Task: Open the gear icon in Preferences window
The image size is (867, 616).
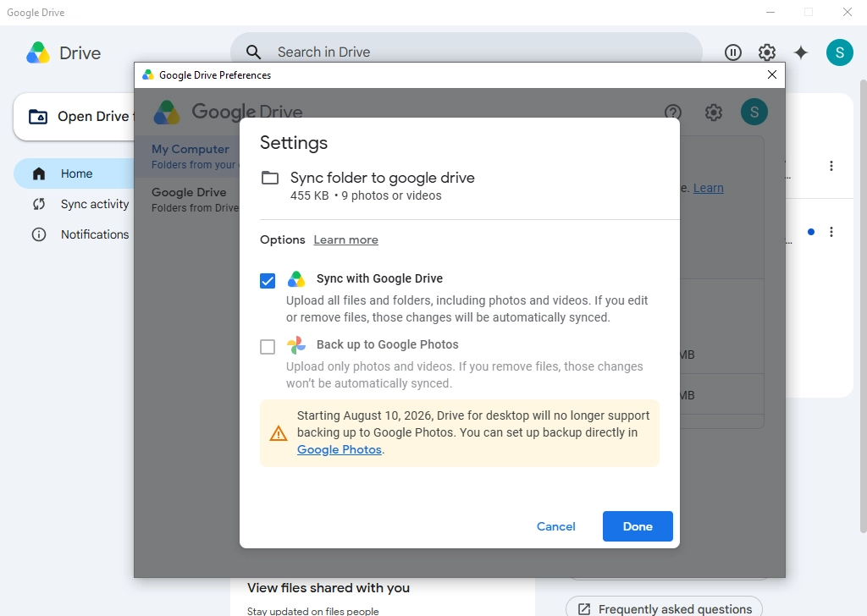Action: (x=713, y=113)
